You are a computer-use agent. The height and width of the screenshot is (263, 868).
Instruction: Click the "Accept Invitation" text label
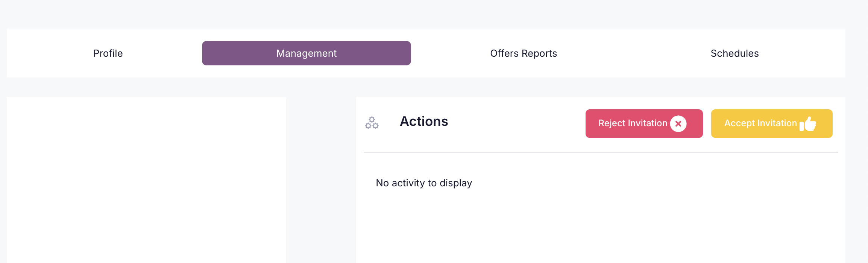760,123
